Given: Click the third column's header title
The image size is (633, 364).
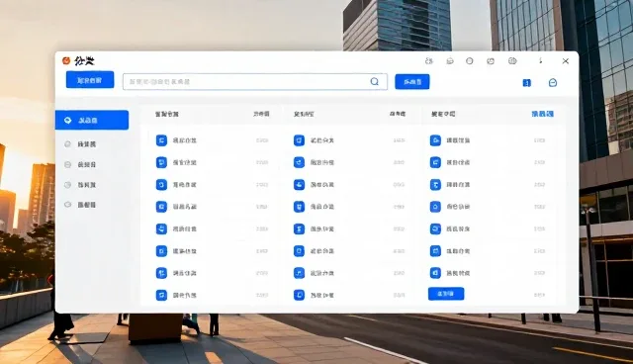Looking at the screenshot, I should pyautogui.click(x=443, y=114).
